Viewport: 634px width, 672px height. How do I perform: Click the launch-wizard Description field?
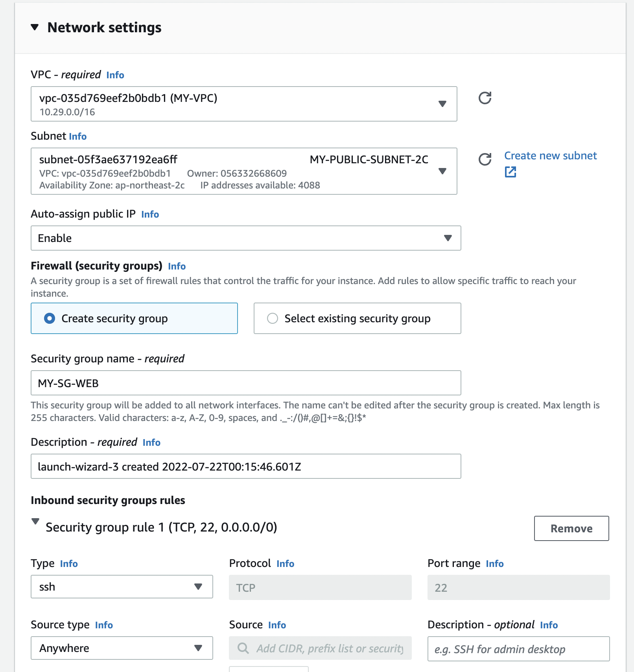point(246,466)
